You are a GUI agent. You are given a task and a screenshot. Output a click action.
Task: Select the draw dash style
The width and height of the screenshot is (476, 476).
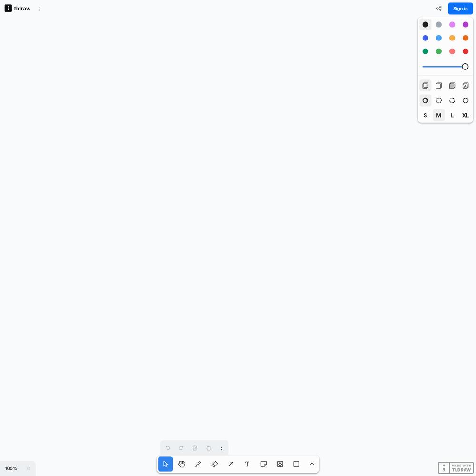425,100
